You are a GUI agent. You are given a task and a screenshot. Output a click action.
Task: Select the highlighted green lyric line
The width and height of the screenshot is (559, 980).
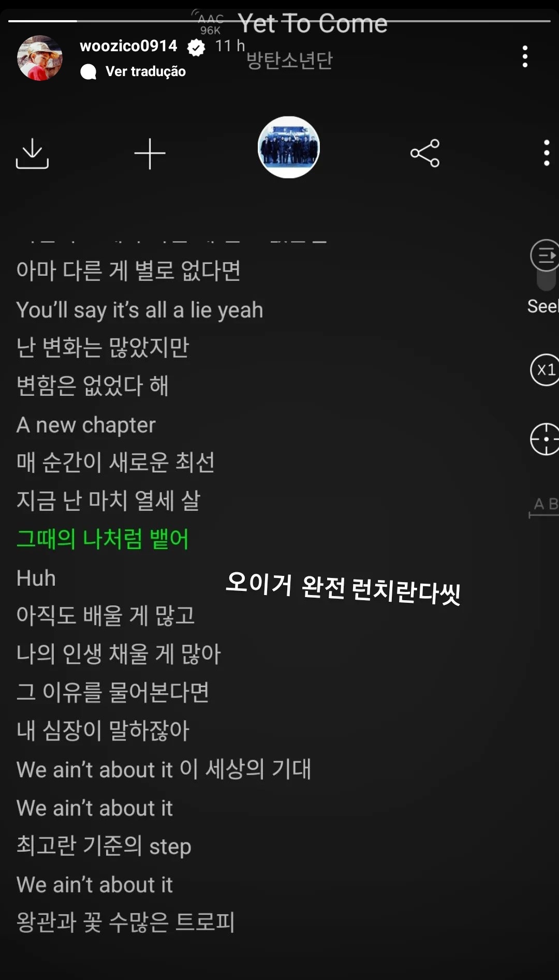[x=102, y=539]
